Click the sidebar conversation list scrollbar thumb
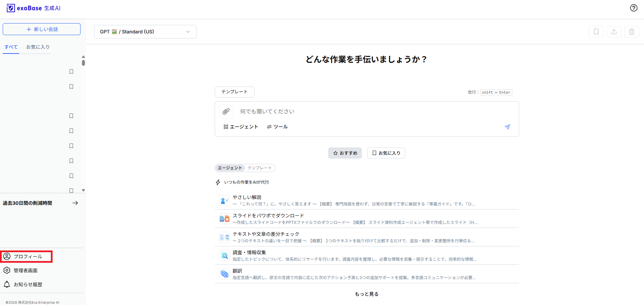The image size is (644, 305). [x=83, y=63]
